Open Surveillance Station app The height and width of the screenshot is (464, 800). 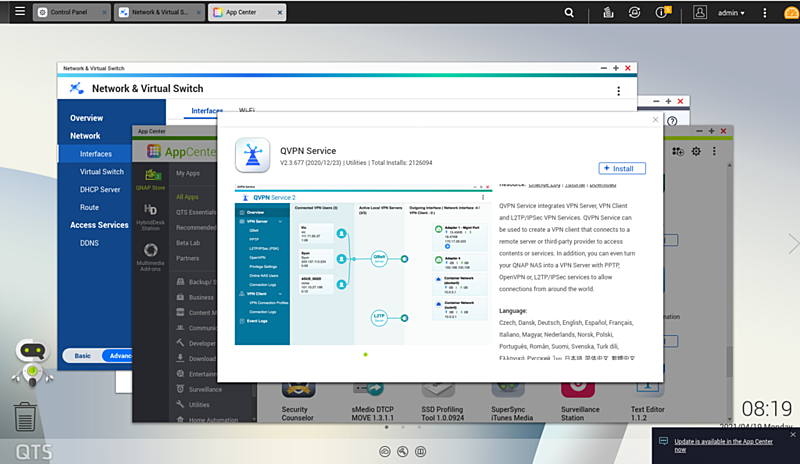point(580,401)
